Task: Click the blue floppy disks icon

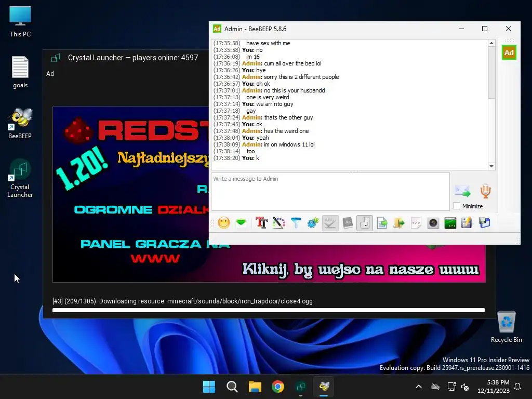Action: click(485, 223)
